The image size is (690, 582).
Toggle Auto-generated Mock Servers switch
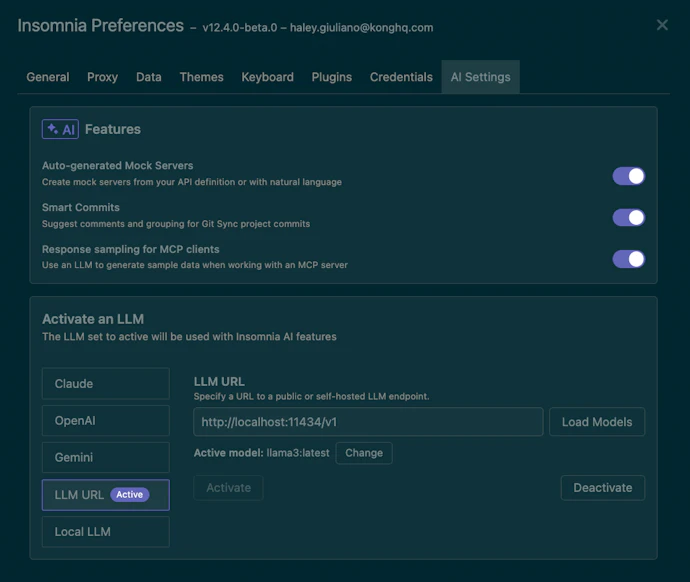[x=628, y=176]
